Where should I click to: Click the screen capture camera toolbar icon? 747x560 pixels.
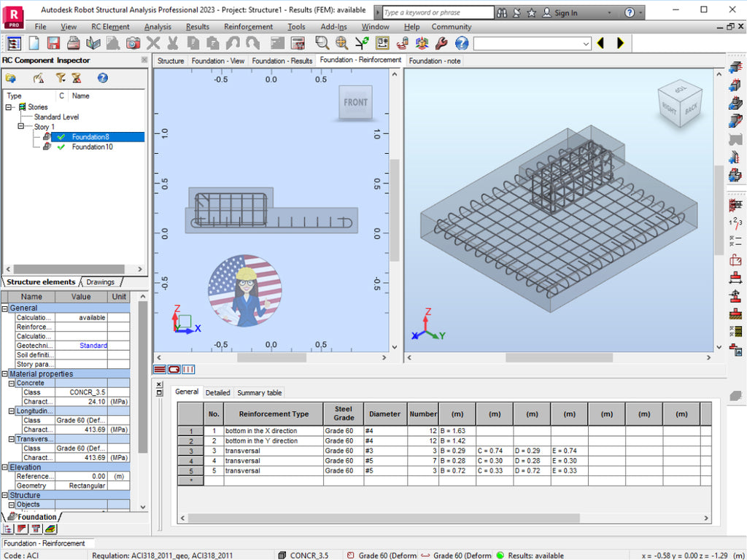132,43
